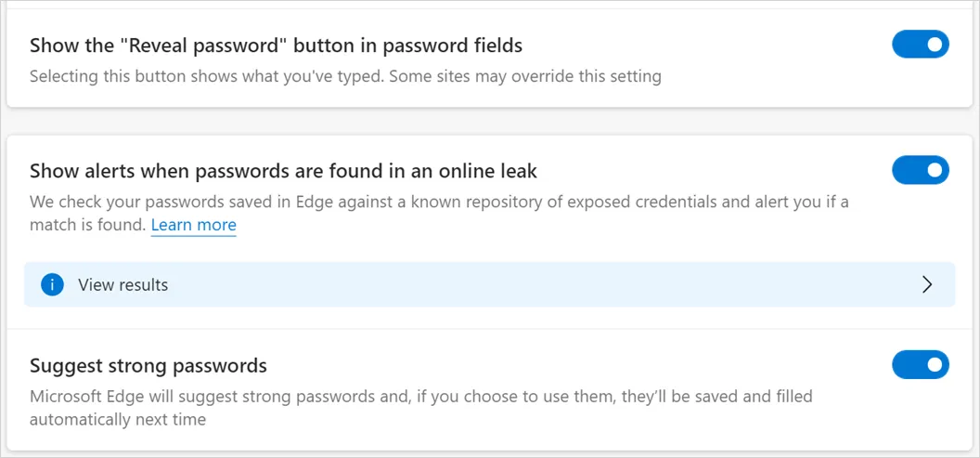Click "Selecting this button shows what you've typed" text

pyautogui.click(x=206, y=76)
